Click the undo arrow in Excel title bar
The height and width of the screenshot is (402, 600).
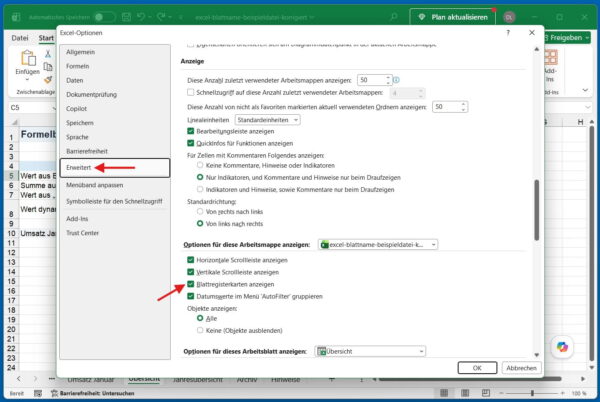(x=141, y=17)
